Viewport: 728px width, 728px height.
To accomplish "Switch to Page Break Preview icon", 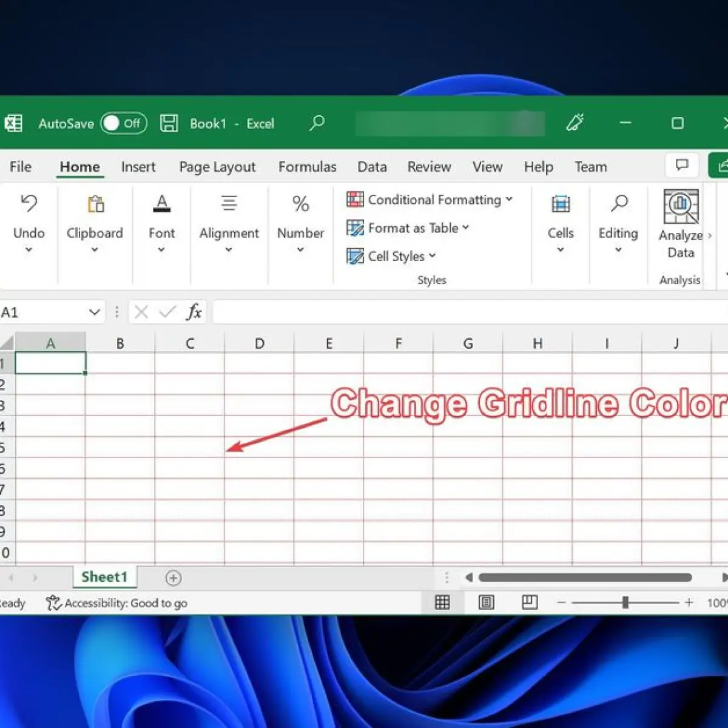I will point(530,602).
